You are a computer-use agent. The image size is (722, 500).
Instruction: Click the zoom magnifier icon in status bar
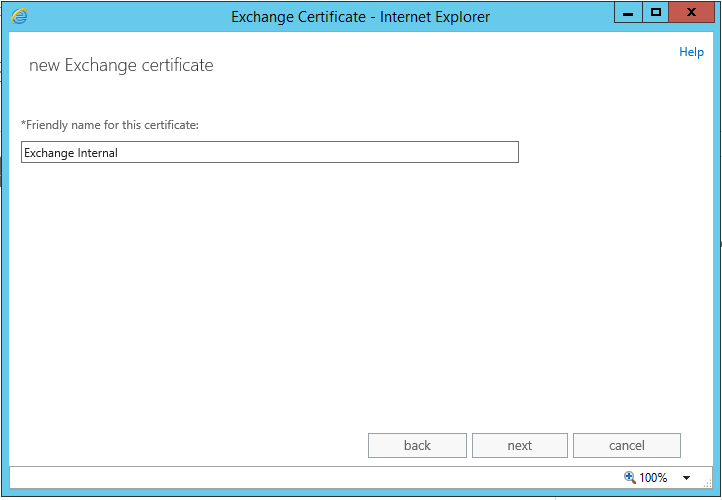(x=629, y=477)
